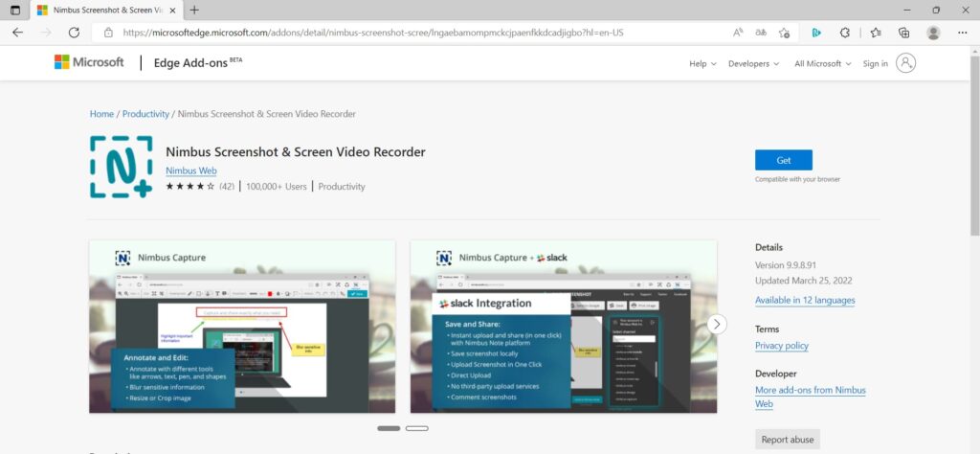This screenshot has height=454, width=980.
Task: Open the tab actions menu icon
Action: pos(15,10)
